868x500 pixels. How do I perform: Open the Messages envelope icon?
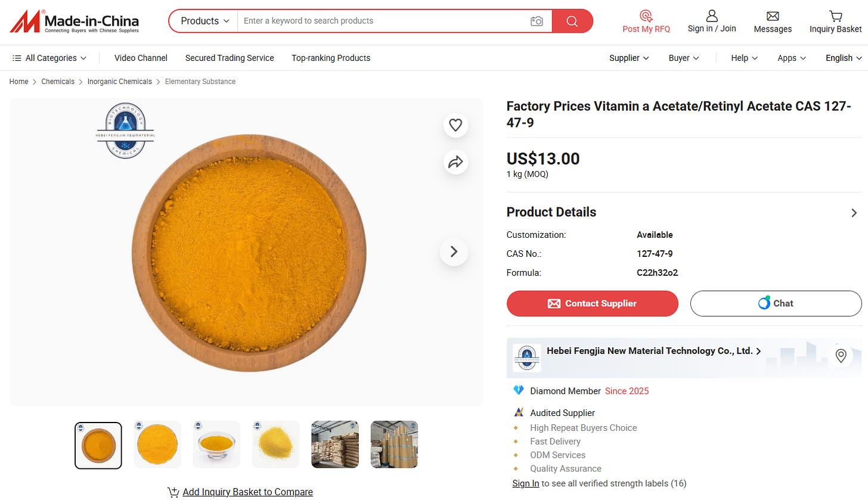click(773, 16)
